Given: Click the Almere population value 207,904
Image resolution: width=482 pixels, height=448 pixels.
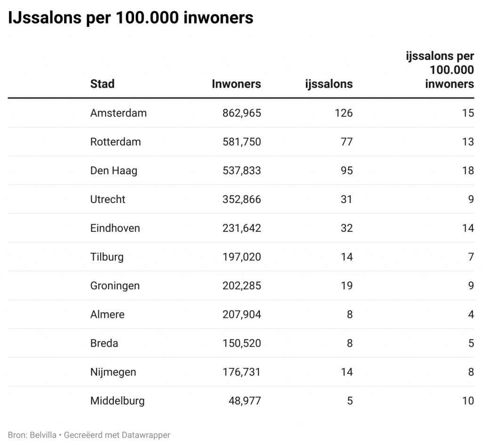Looking at the screenshot, I should click(x=241, y=314).
